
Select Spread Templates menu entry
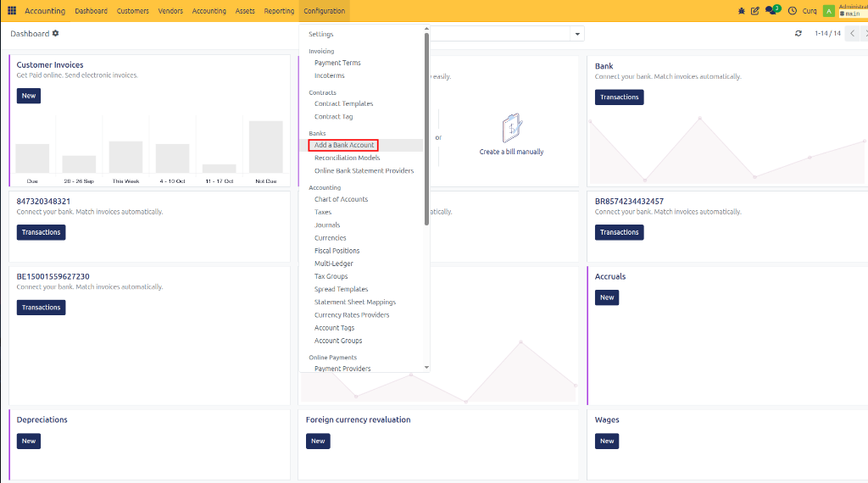pos(341,289)
